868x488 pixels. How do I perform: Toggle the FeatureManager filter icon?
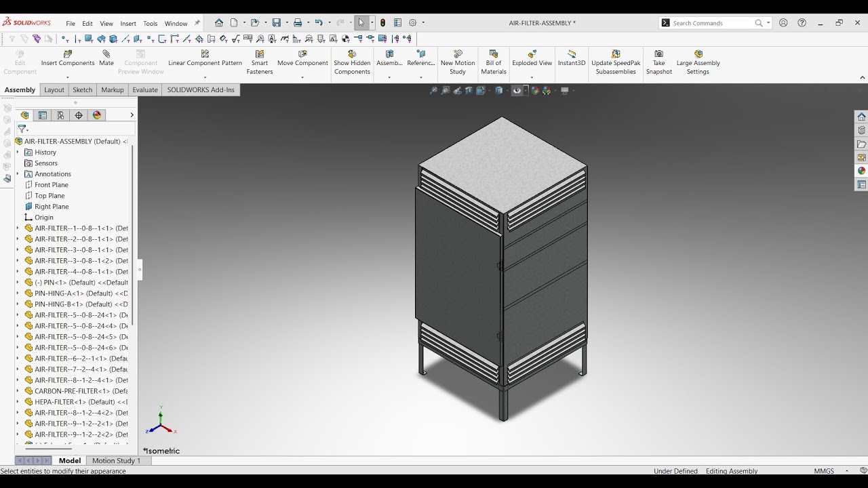pyautogui.click(x=22, y=129)
